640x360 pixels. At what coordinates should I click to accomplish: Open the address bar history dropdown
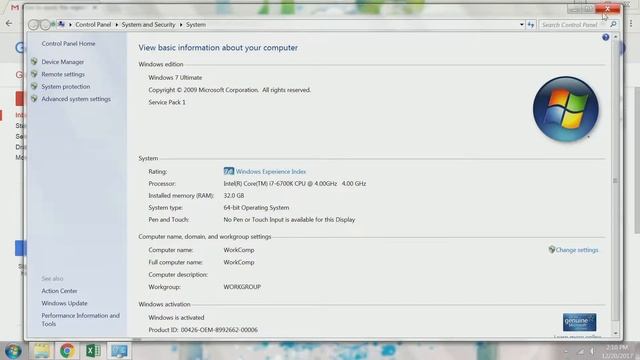point(521,25)
